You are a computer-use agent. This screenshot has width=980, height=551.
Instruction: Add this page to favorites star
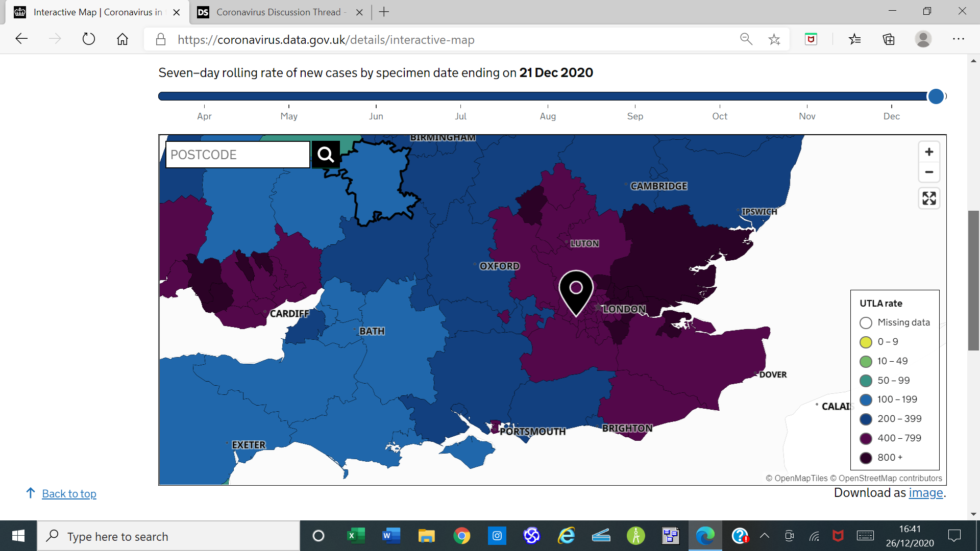pos(774,39)
